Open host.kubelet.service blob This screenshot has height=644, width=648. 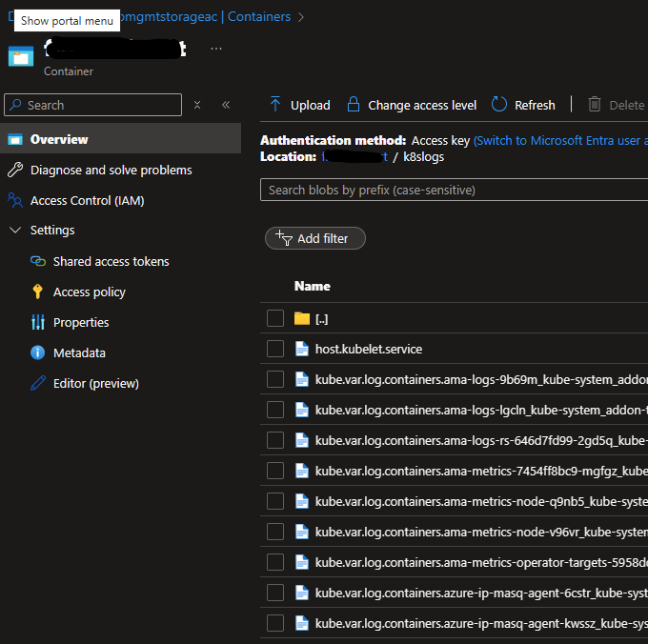pyautogui.click(x=369, y=349)
